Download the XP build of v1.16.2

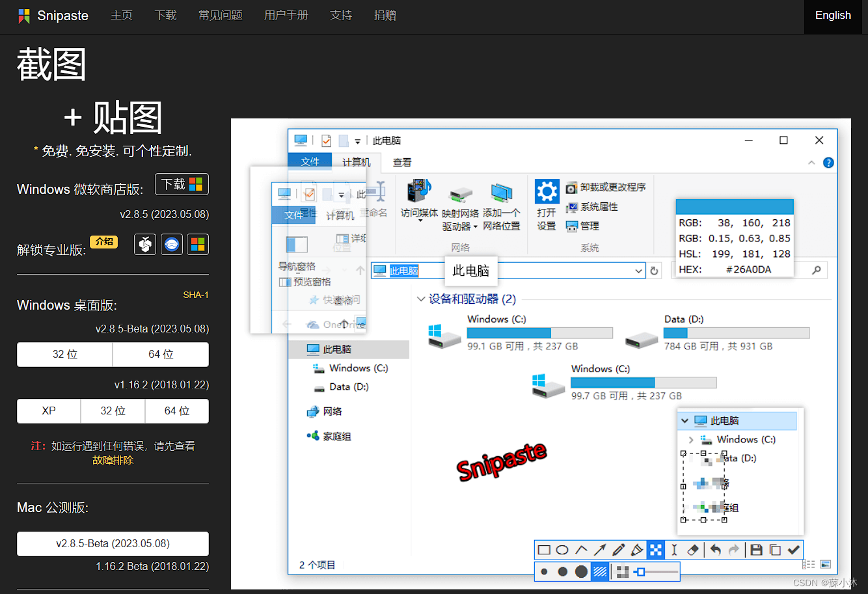pyautogui.click(x=49, y=411)
